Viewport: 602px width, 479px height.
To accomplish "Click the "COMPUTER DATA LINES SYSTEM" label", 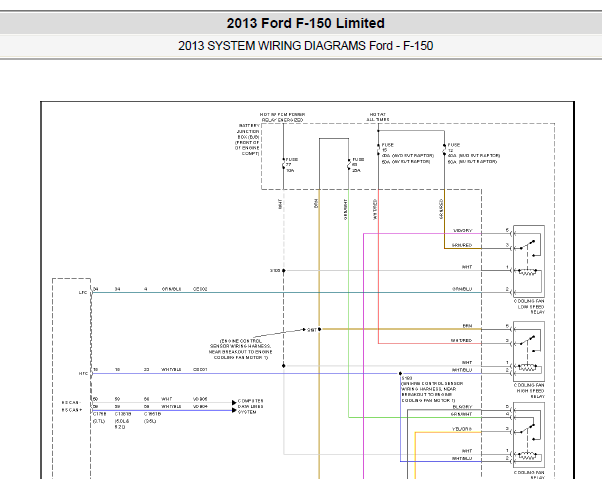I will pyautogui.click(x=250, y=406).
